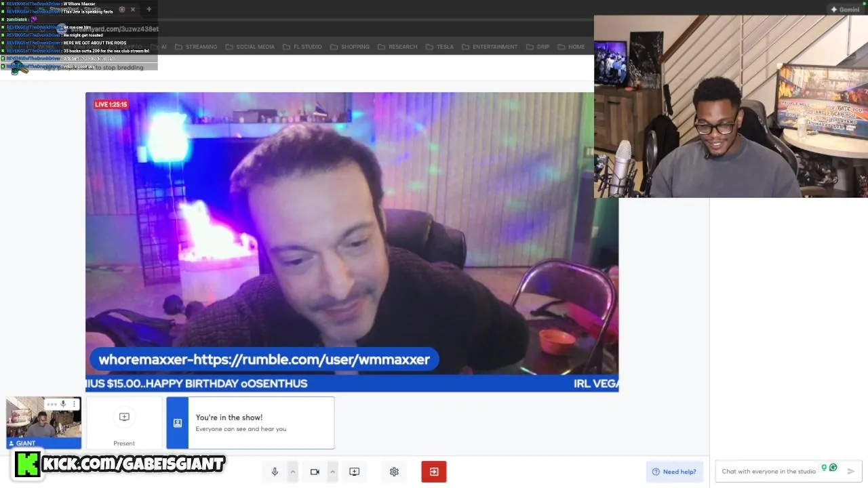This screenshot has height=488, width=868.
Task: Click the kick.com/gabeisgiant overlay text
Action: (x=133, y=464)
